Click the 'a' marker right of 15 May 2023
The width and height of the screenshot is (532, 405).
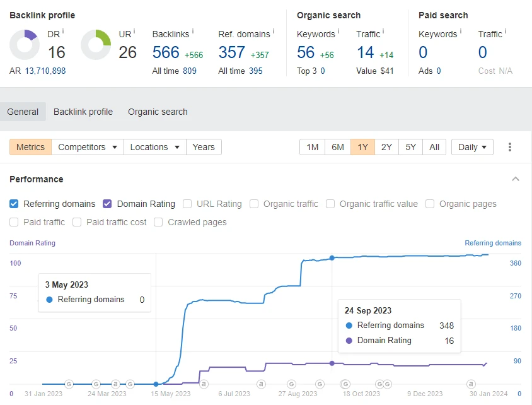[204, 384]
